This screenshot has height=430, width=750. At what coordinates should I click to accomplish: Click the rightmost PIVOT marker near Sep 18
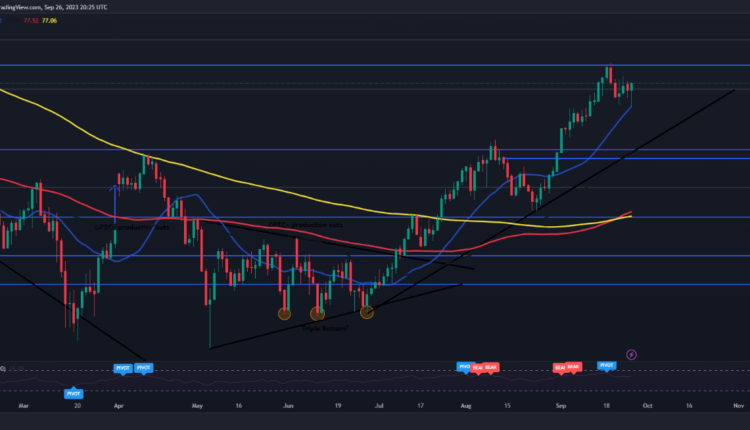click(x=606, y=366)
